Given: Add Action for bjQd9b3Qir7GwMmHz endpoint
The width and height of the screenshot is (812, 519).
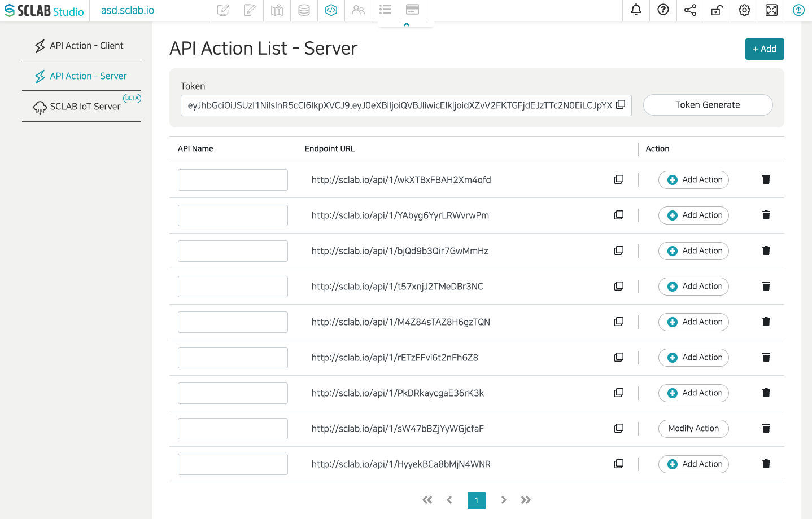Looking at the screenshot, I should (x=693, y=251).
